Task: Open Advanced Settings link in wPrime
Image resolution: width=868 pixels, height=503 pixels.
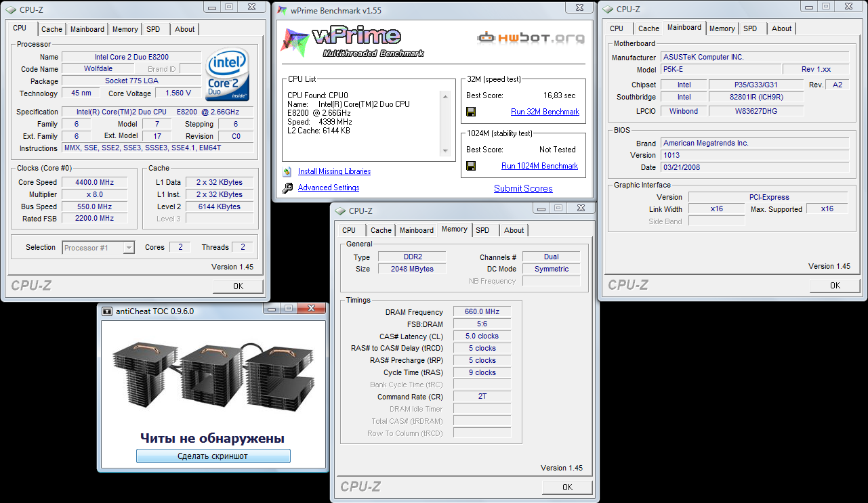Action: click(329, 188)
